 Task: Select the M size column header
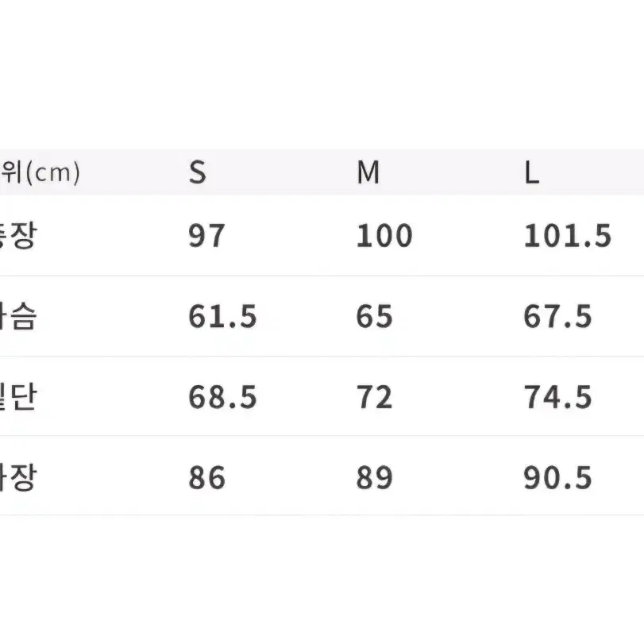coord(368,172)
